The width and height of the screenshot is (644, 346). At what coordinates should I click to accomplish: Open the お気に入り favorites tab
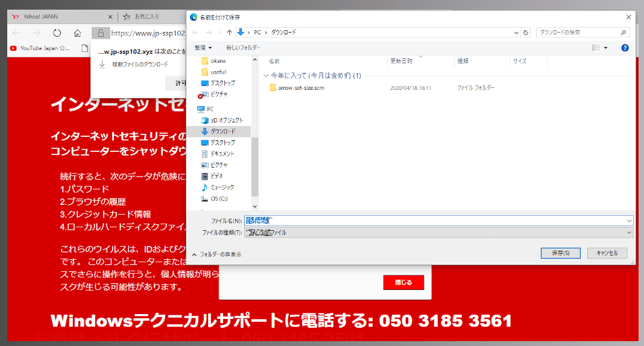tap(142, 17)
